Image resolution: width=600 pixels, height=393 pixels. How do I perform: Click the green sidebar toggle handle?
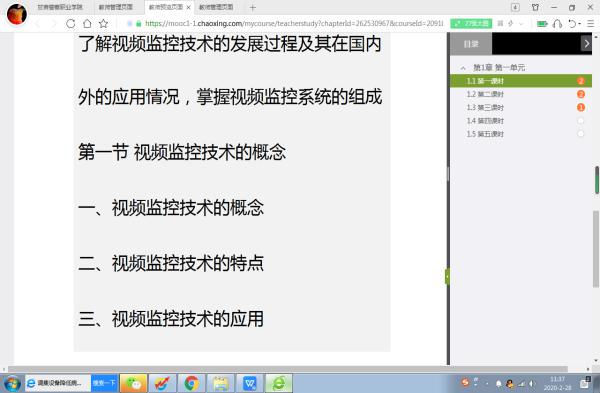tap(447, 277)
